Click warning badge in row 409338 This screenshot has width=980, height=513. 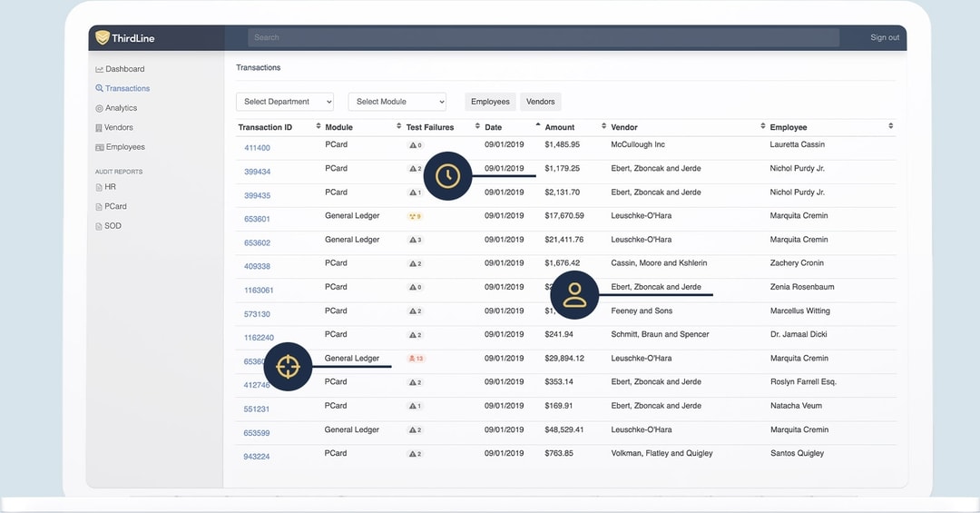point(416,264)
